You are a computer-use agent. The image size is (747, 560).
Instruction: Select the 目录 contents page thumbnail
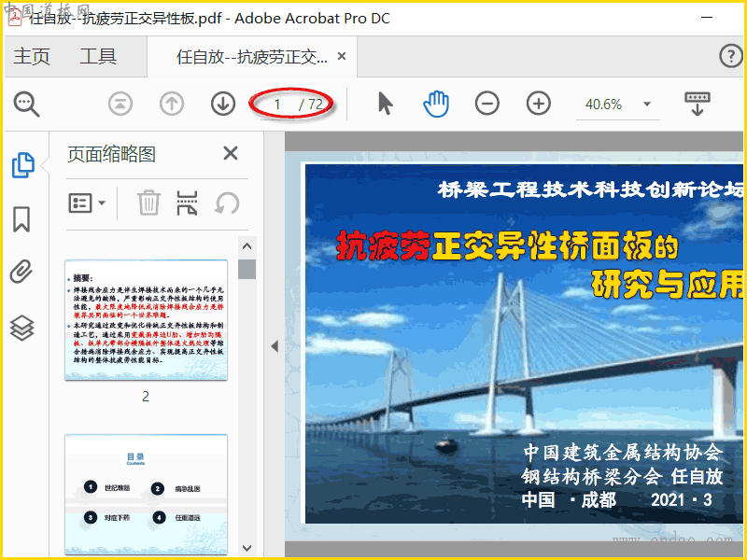point(147,495)
